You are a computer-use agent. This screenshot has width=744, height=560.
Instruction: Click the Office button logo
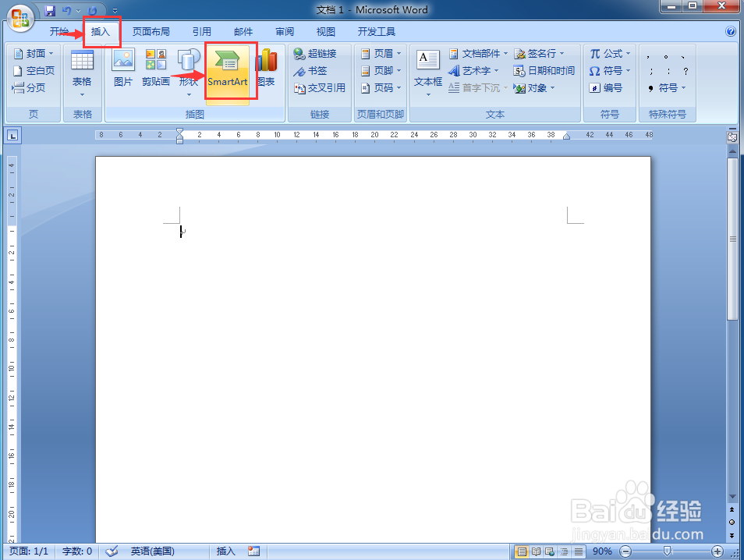21,19
